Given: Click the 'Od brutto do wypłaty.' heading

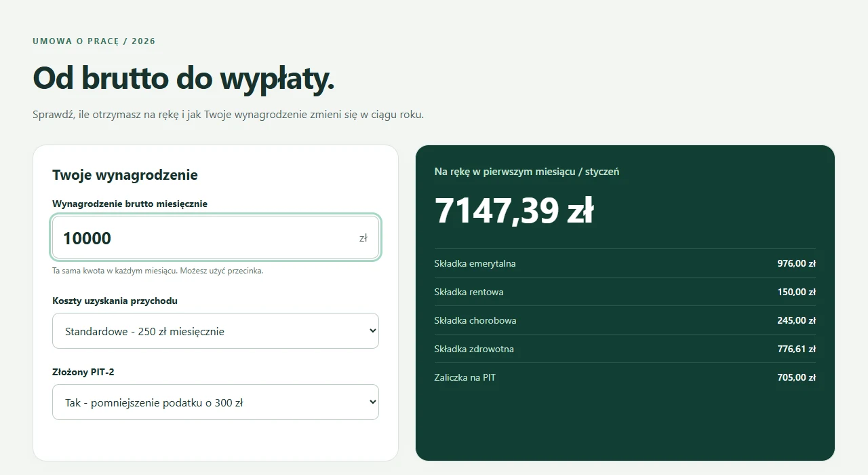Looking at the screenshot, I should click(184, 78).
